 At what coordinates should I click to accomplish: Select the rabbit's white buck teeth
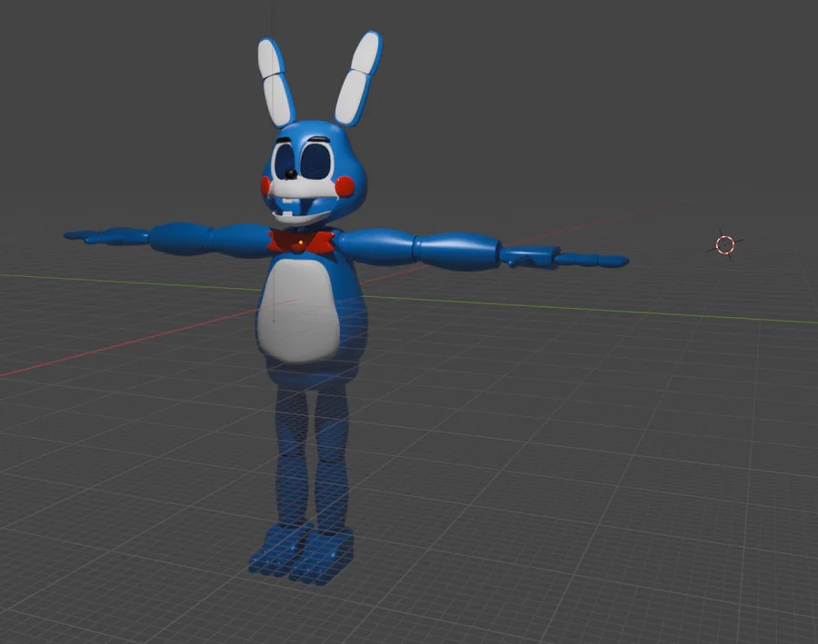(288, 202)
